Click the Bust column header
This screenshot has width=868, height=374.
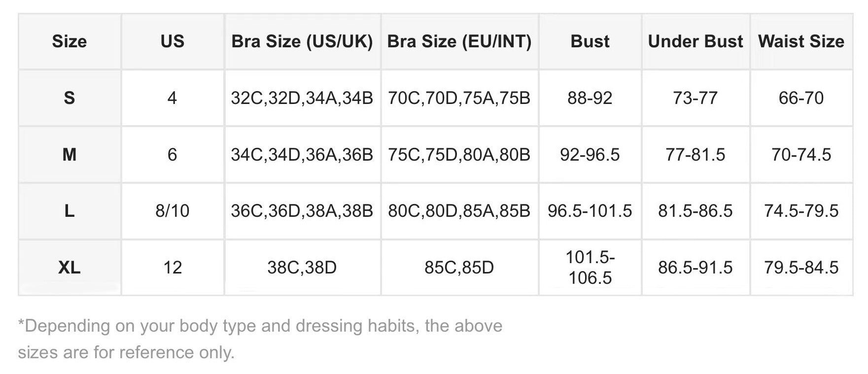pos(590,41)
